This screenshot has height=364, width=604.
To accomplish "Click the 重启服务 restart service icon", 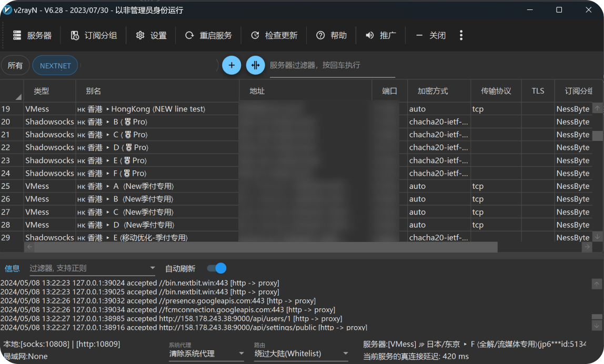I will click(x=189, y=35).
